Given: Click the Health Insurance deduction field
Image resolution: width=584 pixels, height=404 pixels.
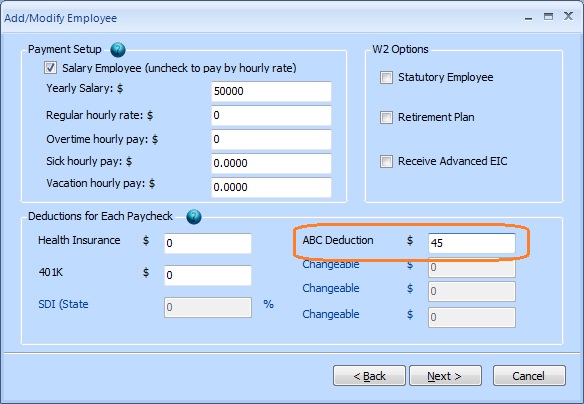Looking at the screenshot, I should pyautogui.click(x=208, y=243).
